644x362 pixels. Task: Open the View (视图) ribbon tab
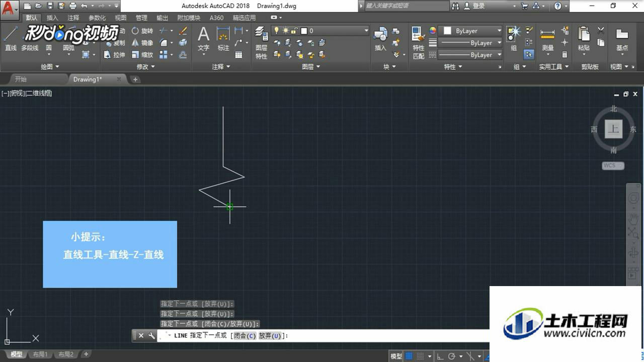pyautogui.click(x=121, y=18)
